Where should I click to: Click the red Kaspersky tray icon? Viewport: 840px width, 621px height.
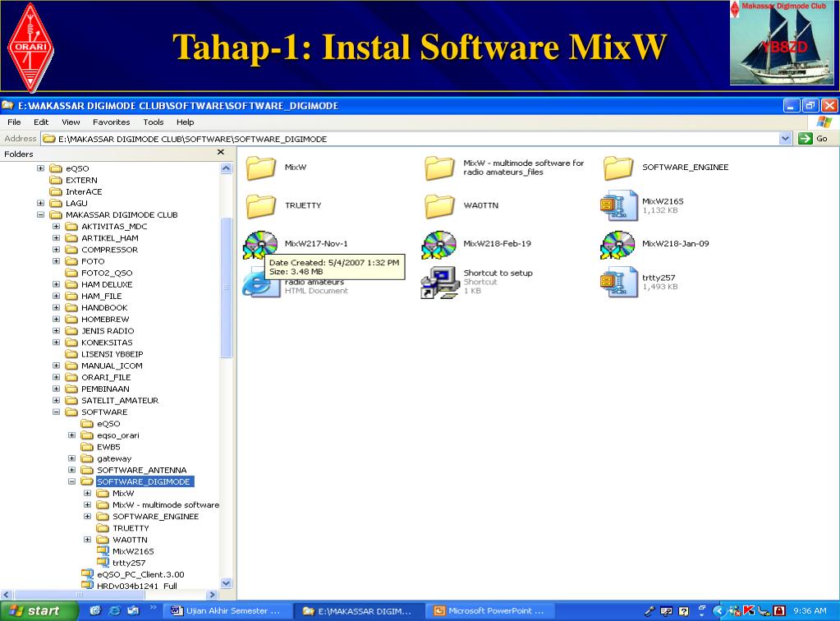(x=749, y=610)
